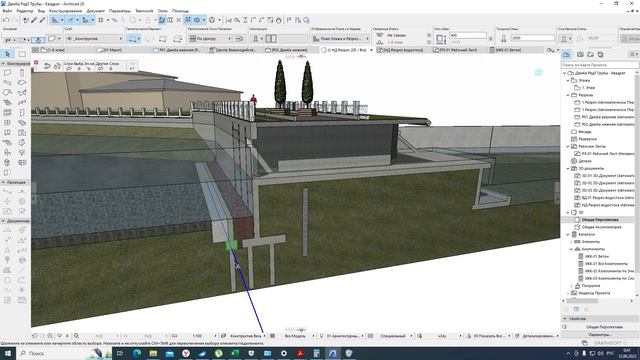Open the 1:100 scale dropdown

196,336
